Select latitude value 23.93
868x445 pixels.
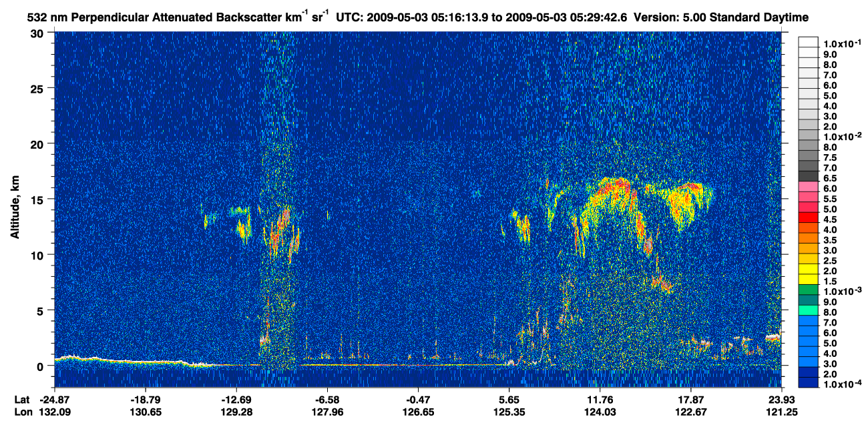[781, 400]
